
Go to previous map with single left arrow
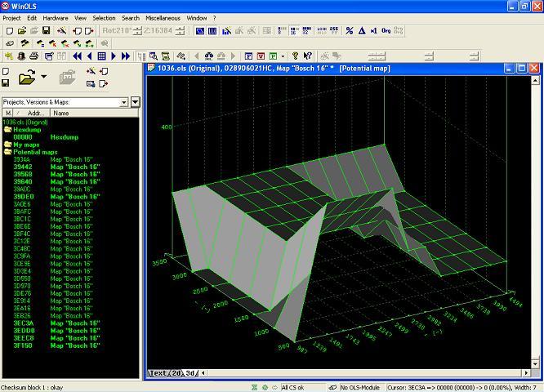pos(90,56)
